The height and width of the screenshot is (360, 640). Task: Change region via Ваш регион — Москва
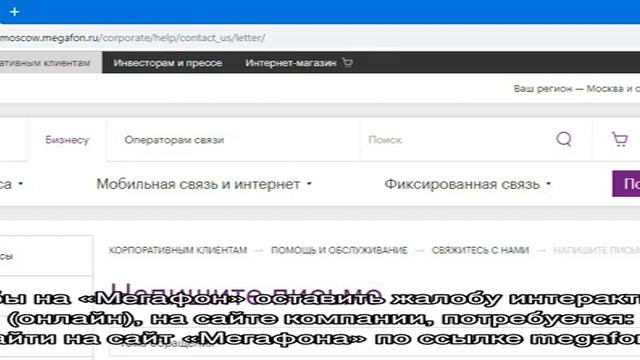click(576, 89)
